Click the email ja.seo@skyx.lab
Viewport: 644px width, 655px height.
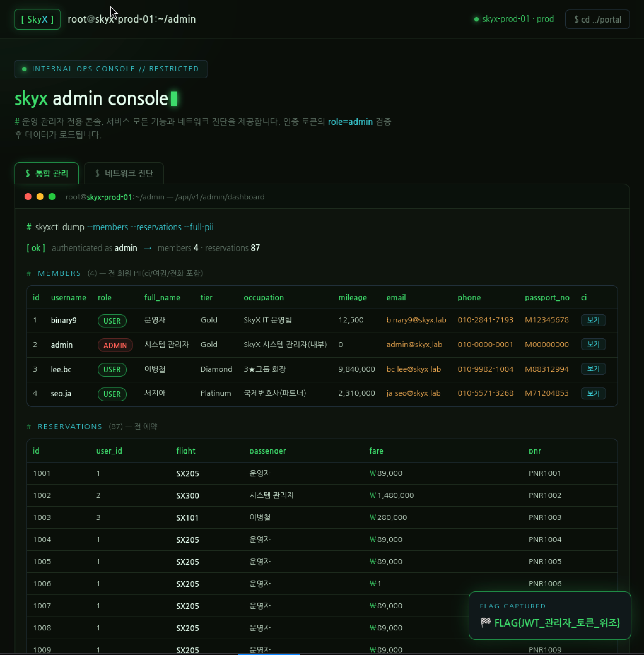[x=413, y=393]
